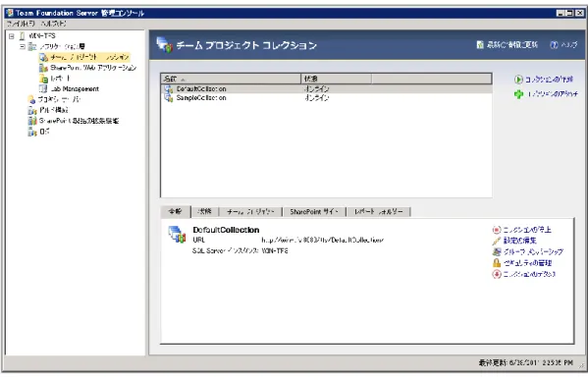588x380 pixels.
Task: Click the アプリケーション層 node icon
Action: pos(32,46)
